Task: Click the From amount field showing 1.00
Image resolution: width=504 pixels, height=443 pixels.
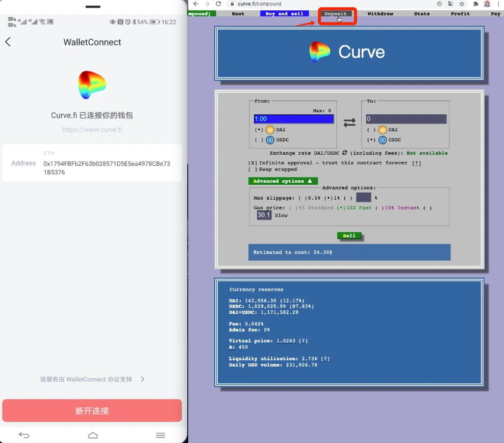Action: [294, 119]
